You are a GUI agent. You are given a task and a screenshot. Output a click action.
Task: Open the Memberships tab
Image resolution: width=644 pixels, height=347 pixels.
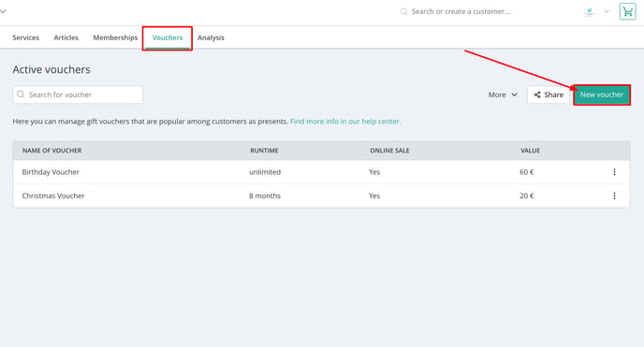(115, 37)
